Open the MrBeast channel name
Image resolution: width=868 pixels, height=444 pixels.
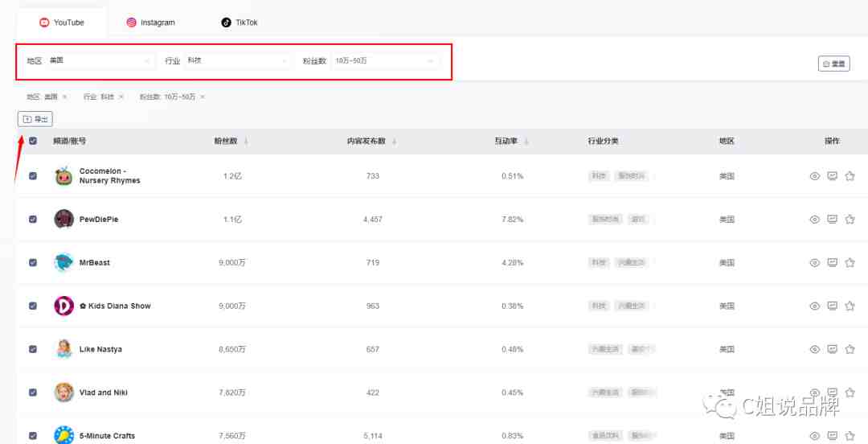95,263
